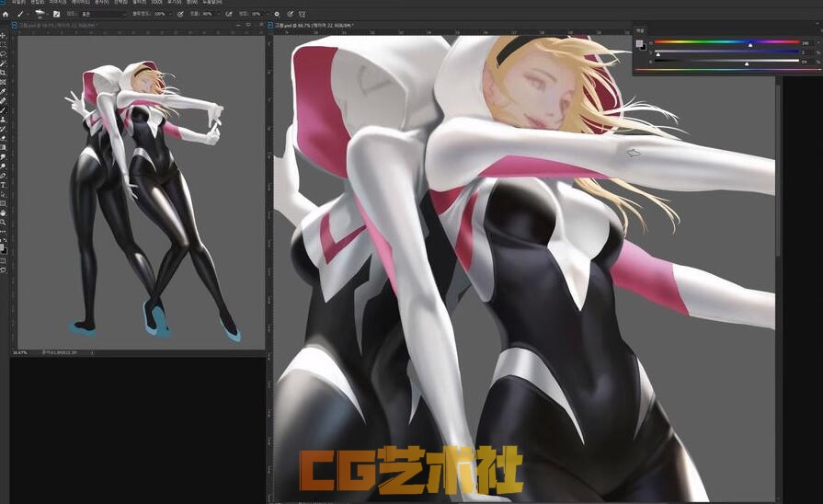The image size is (823, 504).
Task: Select the Clone Stamp tool
Action: pos(3,120)
